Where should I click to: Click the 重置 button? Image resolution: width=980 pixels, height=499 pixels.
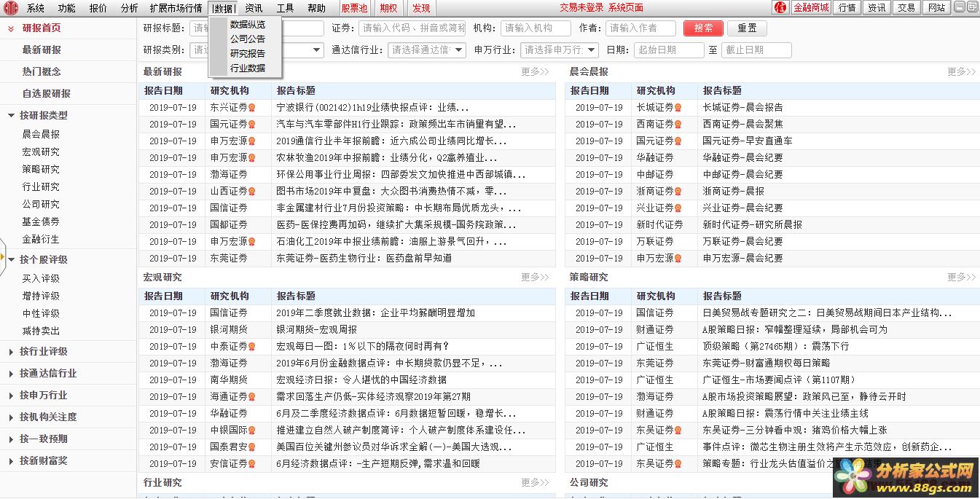click(x=747, y=28)
